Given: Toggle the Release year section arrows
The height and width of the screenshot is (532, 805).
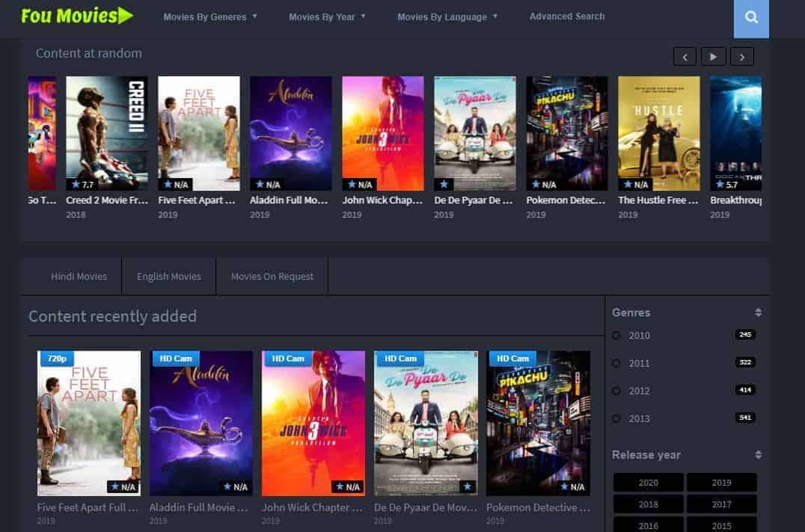Looking at the screenshot, I should 758,455.
